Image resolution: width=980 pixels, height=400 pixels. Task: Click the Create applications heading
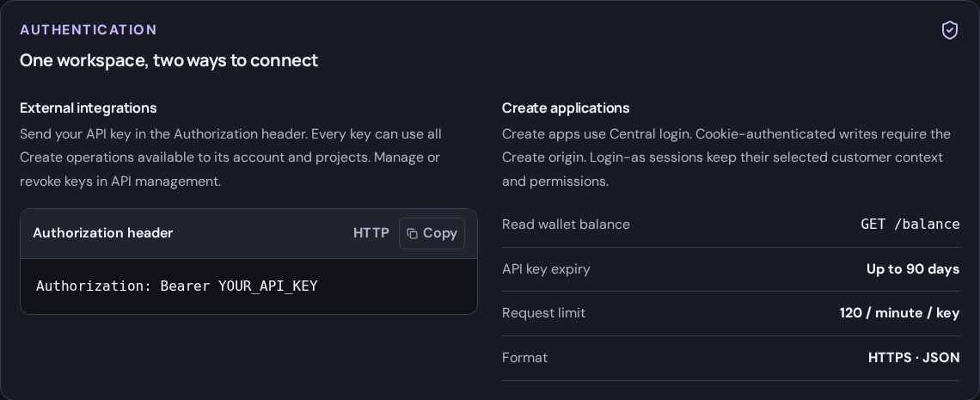(x=566, y=108)
